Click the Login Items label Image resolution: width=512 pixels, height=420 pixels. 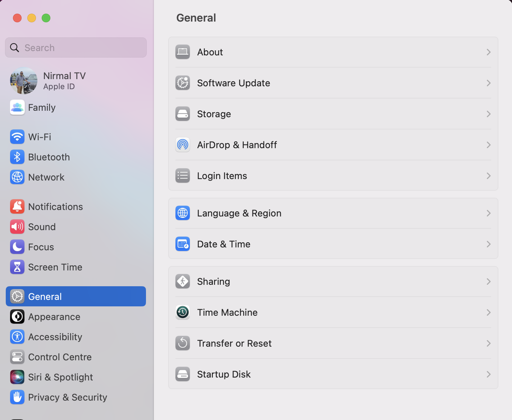[x=222, y=176]
